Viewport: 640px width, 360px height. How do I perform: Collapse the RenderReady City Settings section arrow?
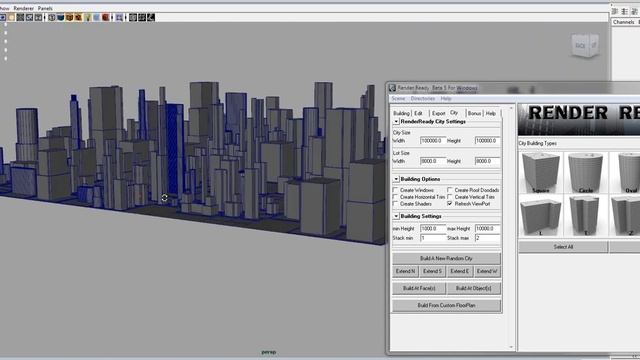click(396, 122)
